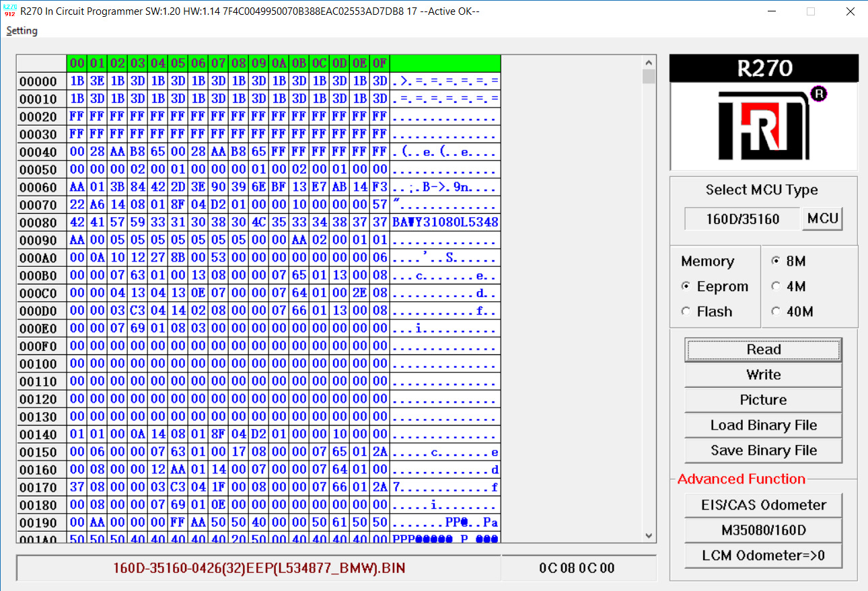The width and height of the screenshot is (868, 591).
Task: Click the HRT logo image
Action: click(764, 126)
